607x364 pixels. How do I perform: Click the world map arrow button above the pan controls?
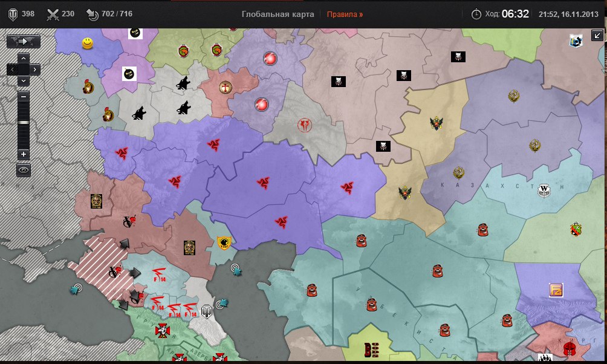(x=23, y=42)
